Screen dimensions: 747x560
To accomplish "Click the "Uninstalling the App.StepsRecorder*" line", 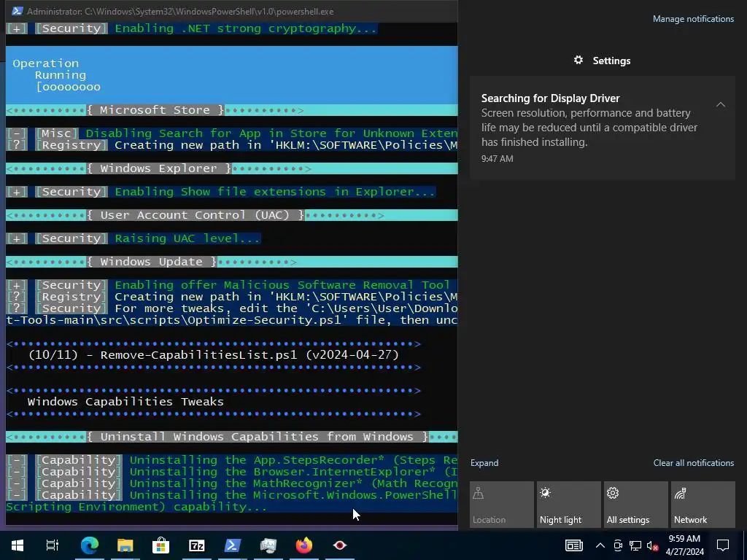I will (x=293, y=460).
